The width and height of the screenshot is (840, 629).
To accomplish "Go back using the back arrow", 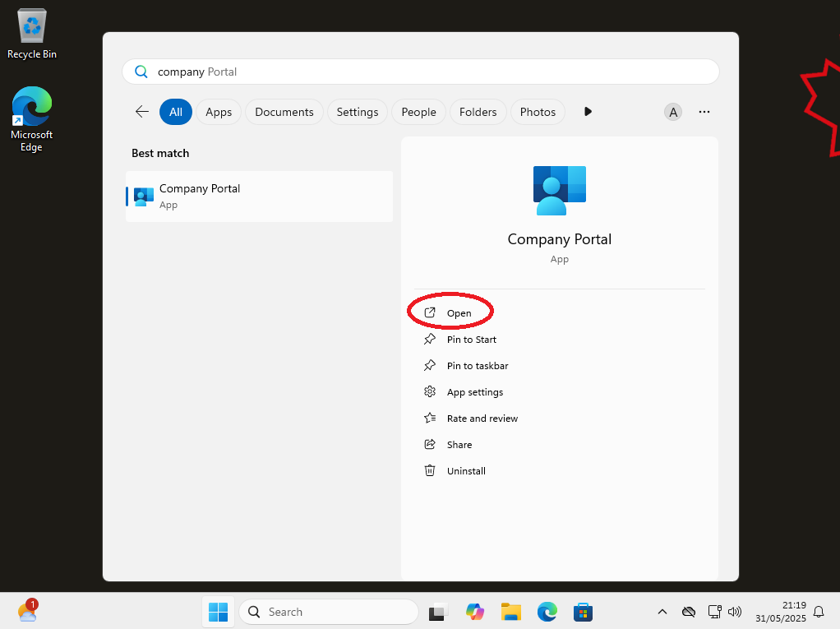I will pyautogui.click(x=142, y=112).
